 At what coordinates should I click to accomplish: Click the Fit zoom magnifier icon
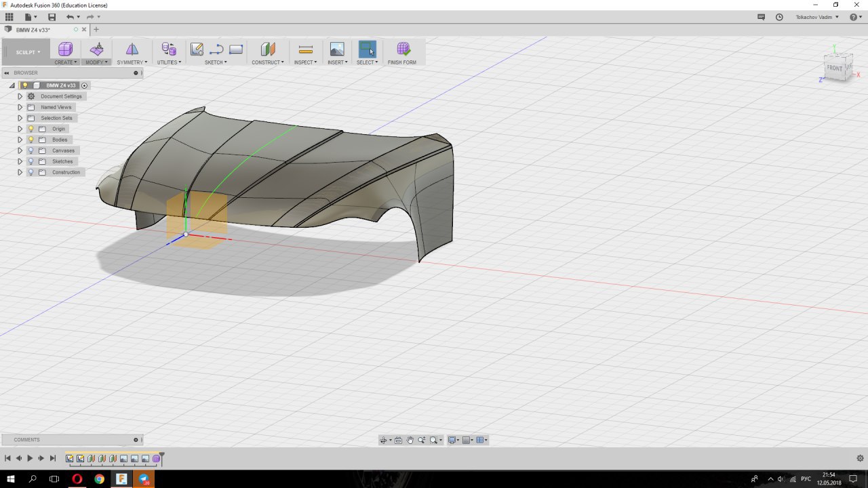(x=434, y=440)
